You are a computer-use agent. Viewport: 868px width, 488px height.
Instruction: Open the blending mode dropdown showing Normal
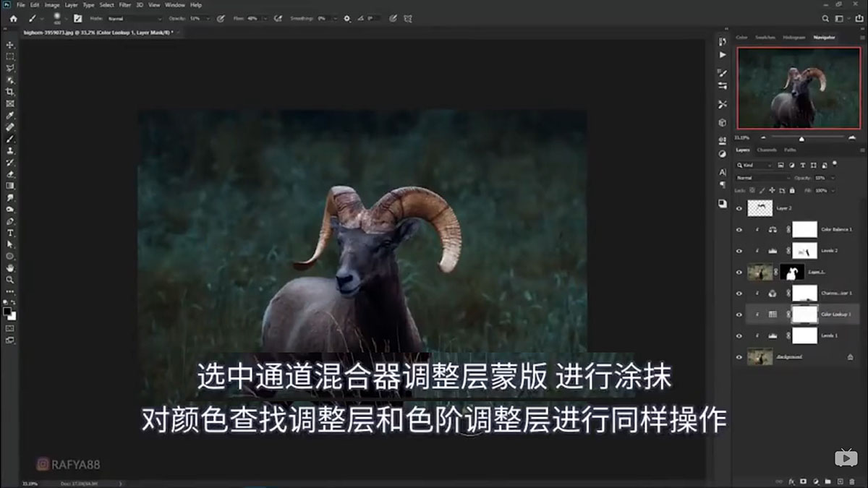pos(763,177)
